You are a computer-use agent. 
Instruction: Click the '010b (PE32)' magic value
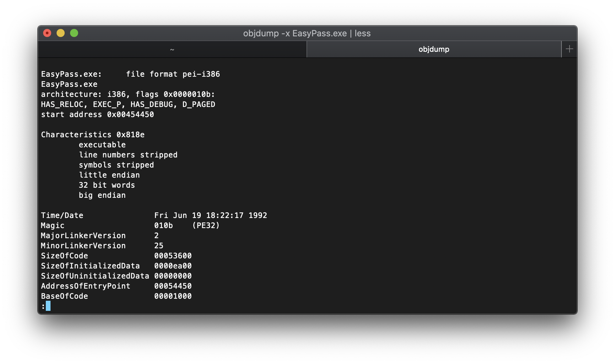(x=187, y=225)
